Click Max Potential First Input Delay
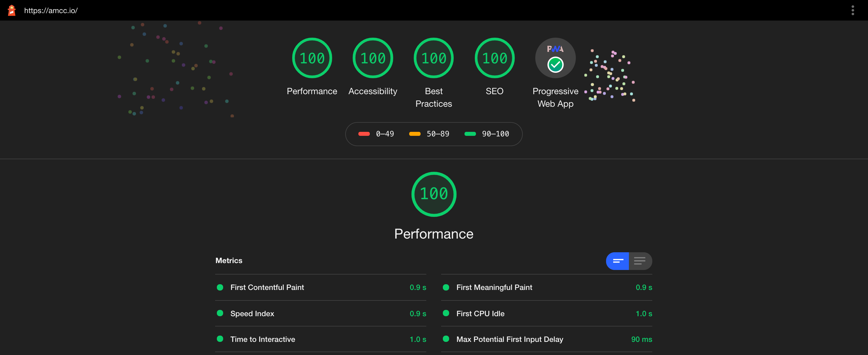Viewport: 868px width, 355px height. click(x=510, y=339)
